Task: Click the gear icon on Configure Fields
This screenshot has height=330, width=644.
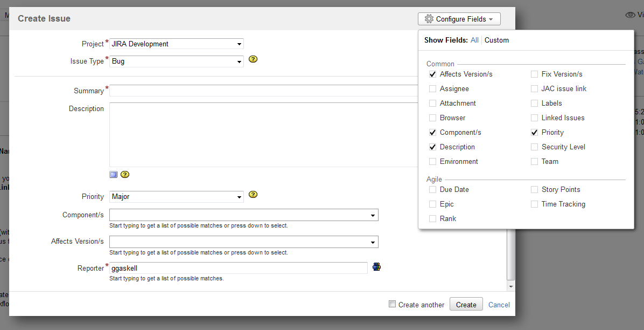Action: [429, 19]
